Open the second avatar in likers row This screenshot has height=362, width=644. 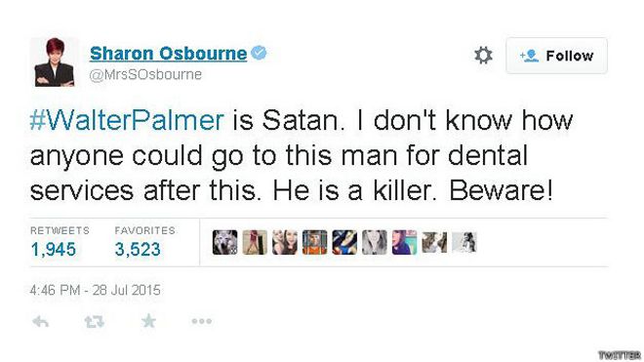click(x=255, y=242)
